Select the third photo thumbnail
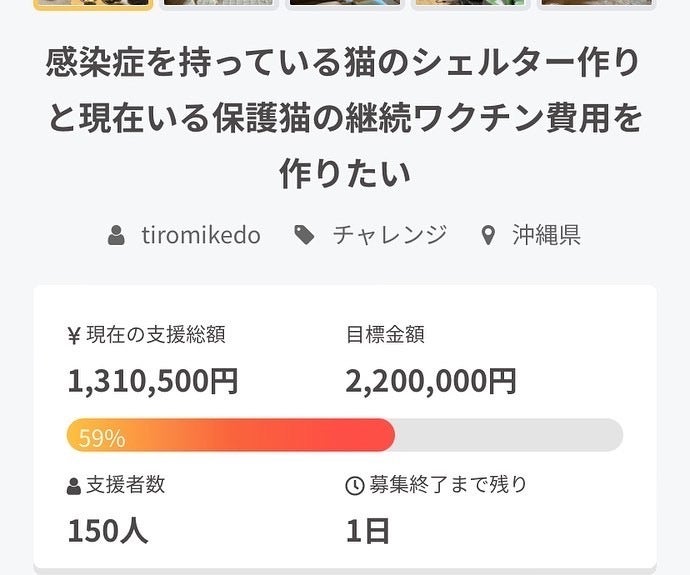The image size is (690, 575). click(345, 4)
